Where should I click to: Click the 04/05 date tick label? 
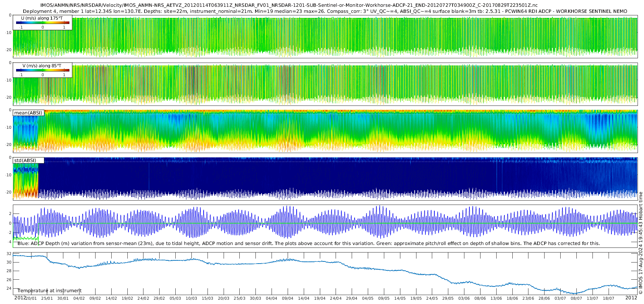(x=368, y=298)
